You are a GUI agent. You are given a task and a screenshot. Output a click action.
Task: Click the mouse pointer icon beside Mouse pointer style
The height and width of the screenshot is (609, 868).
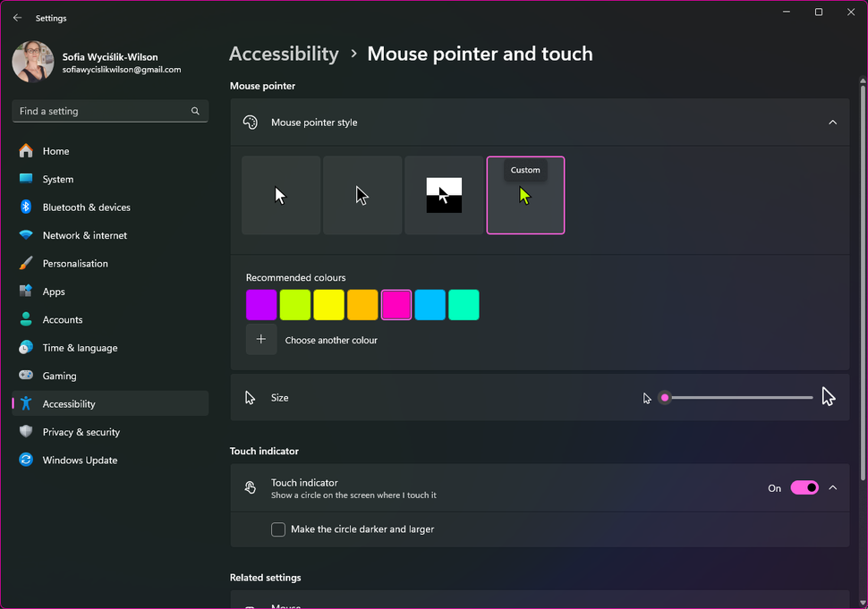pos(251,123)
